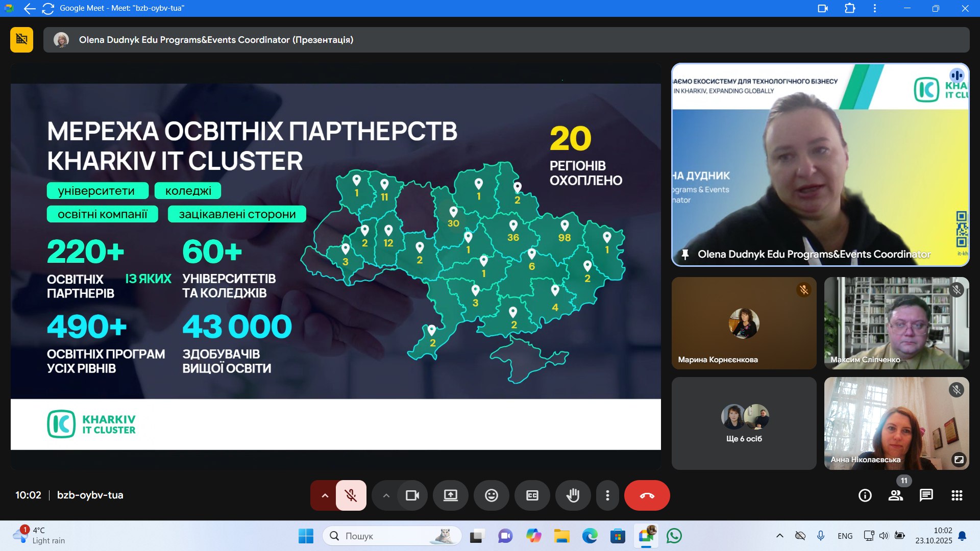The image size is (980, 551).
Task: Open the chat messages panel
Action: (x=926, y=495)
